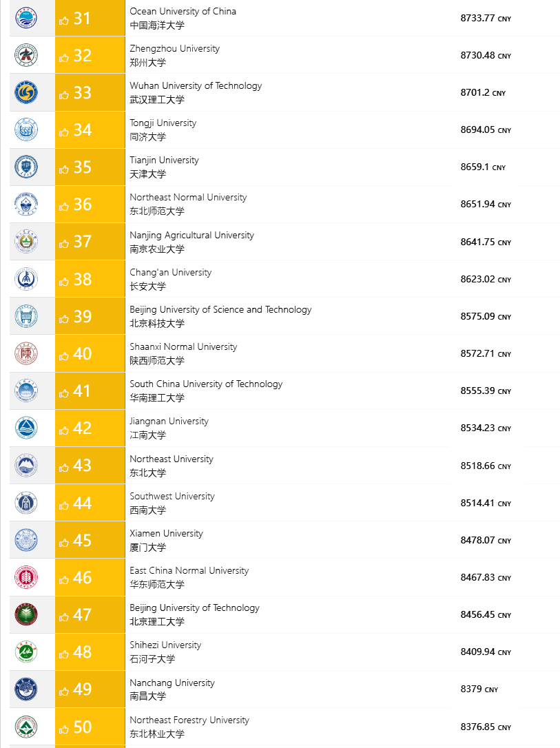This screenshot has height=748, width=560.
Task: Click the Shihezi University logo thumbnail
Action: pos(26,652)
